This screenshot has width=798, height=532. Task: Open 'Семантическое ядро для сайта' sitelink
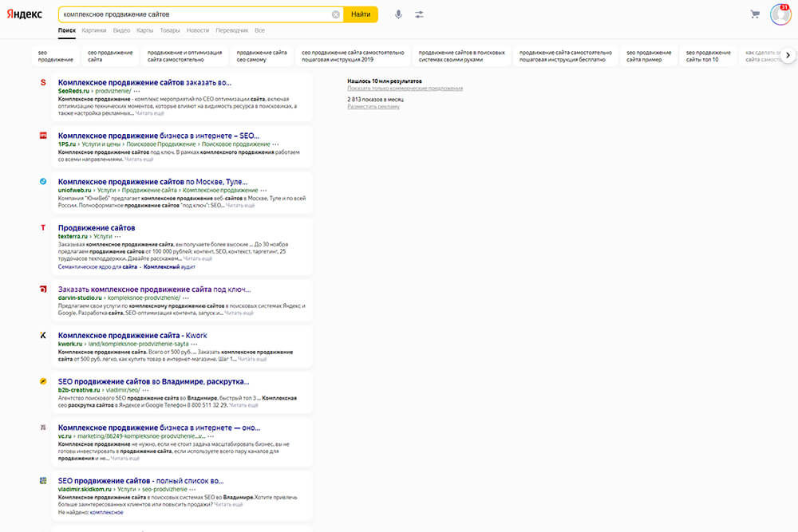pyautogui.click(x=97, y=266)
